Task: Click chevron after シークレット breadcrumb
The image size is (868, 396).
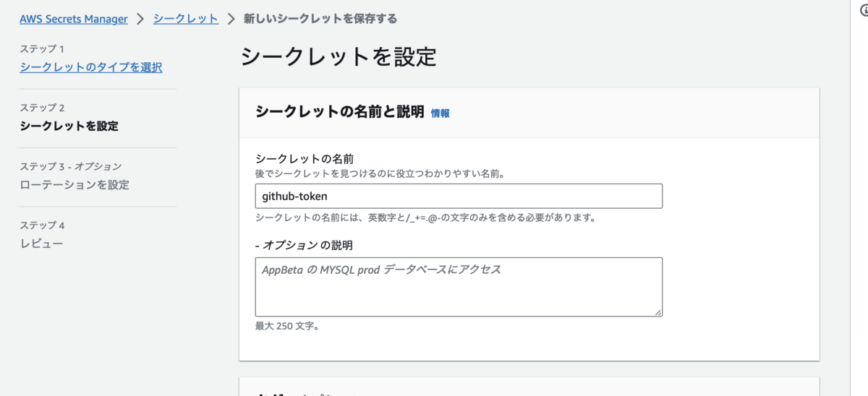Action: (231, 19)
